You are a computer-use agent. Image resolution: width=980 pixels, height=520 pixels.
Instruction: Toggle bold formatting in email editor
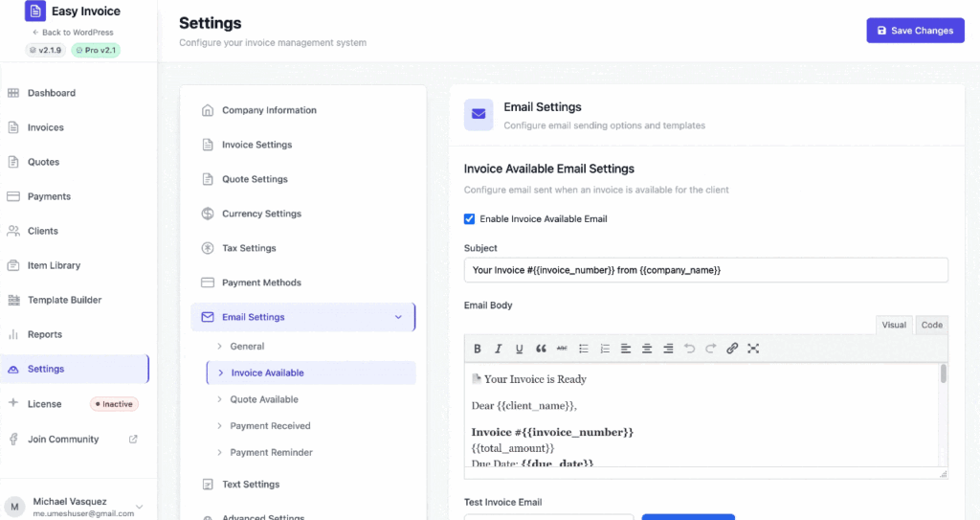478,349
